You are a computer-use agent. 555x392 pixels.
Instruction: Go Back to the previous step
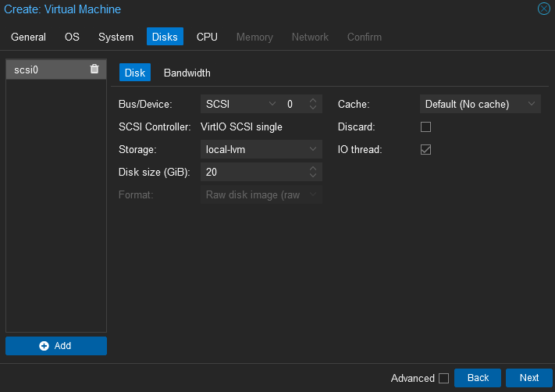click(478, 378)
